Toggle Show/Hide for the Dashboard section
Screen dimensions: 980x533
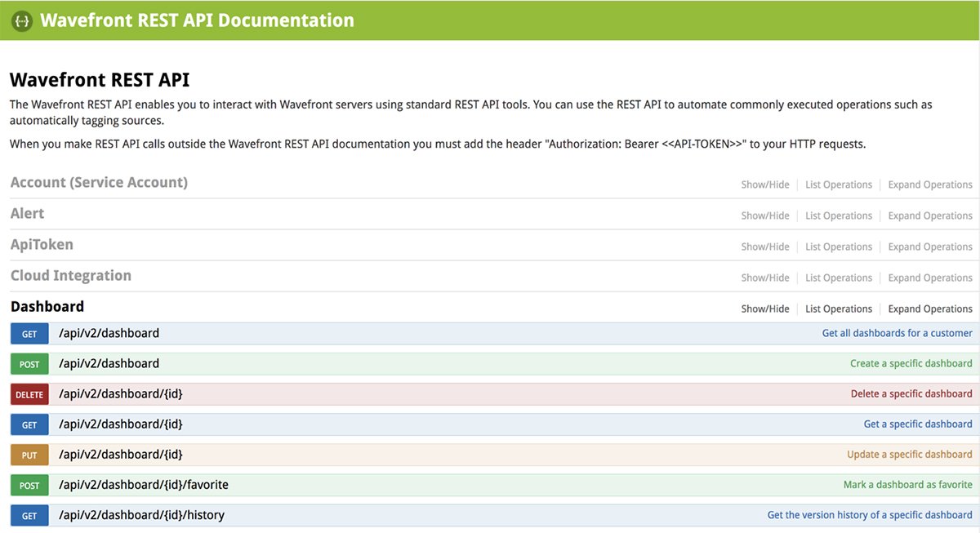(x=765, y=309)
